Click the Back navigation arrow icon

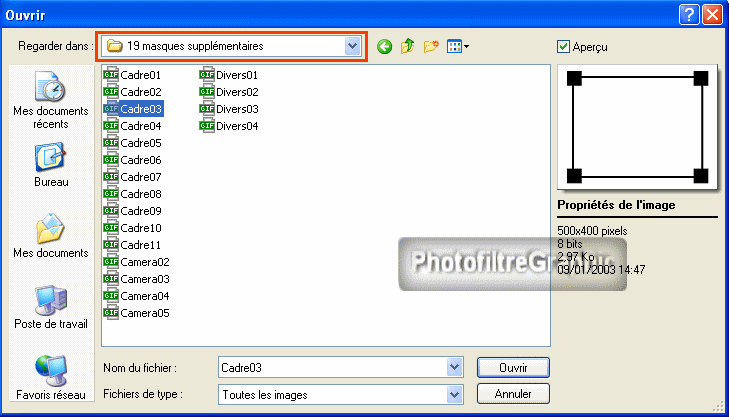click(x=384, y=46)
